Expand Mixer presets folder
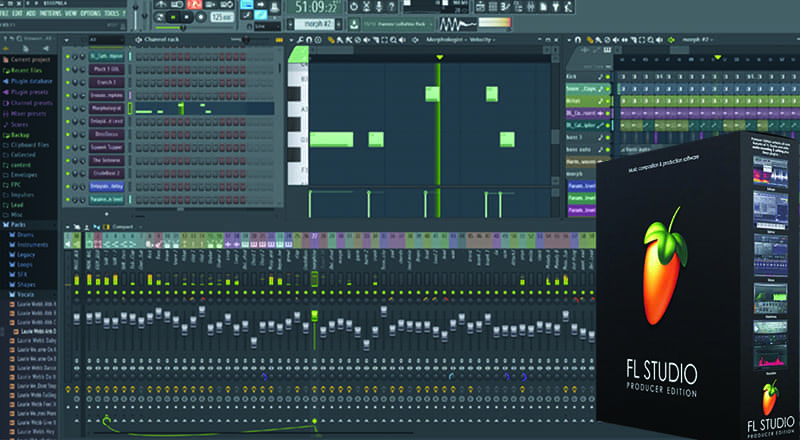 [x=25, y=114]
